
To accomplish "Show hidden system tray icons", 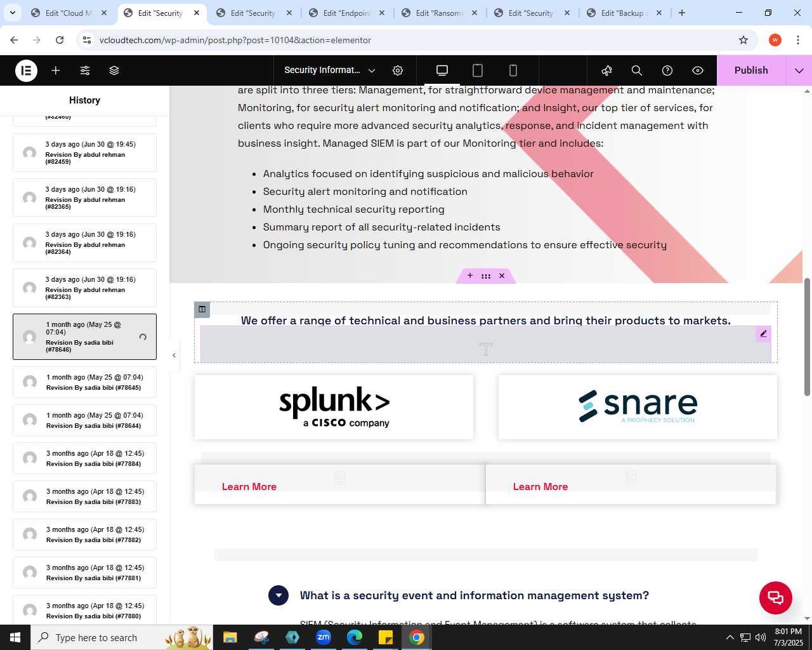I will (730, 637).
